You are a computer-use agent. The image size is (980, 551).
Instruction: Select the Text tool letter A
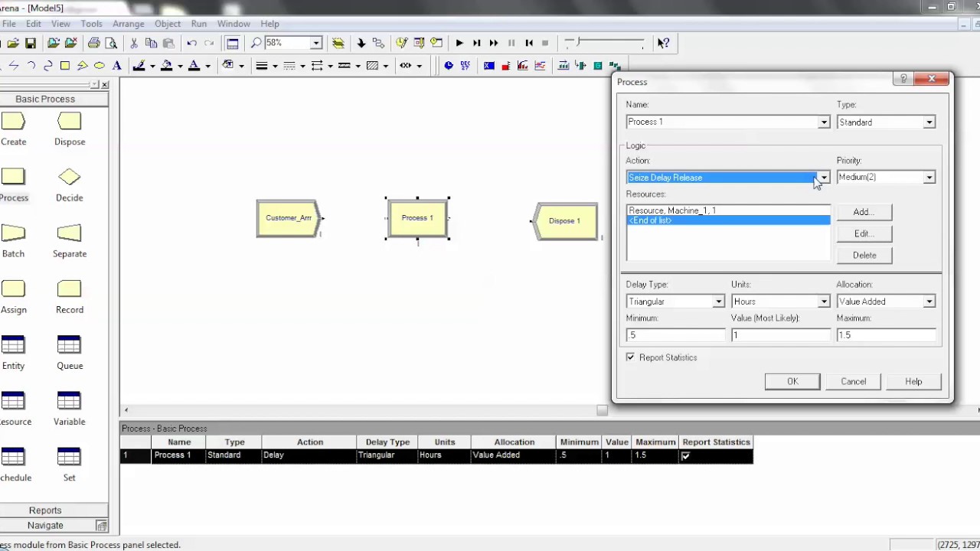pos(116,66)
